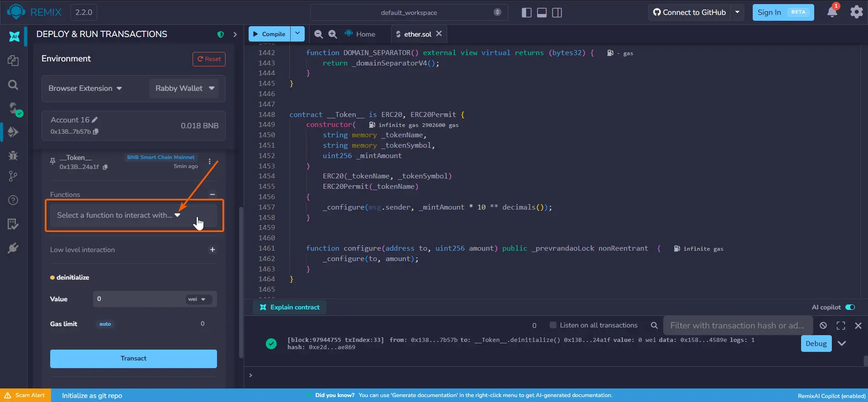This screenshot has width=868, height=402.
Task: Open the RemixAI assistant sidebar icon
Action: [14, 37]
